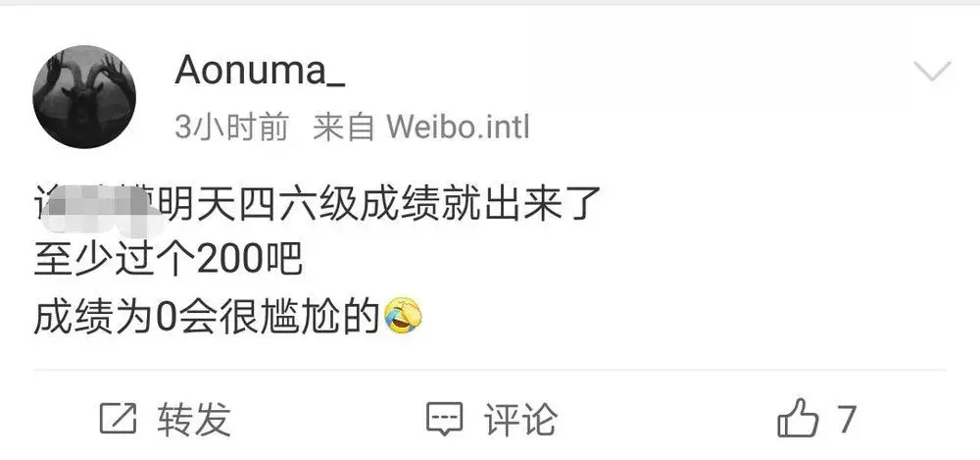980x460 pixels.
Task: Select the 转发 label
Action: coord(194,419)
